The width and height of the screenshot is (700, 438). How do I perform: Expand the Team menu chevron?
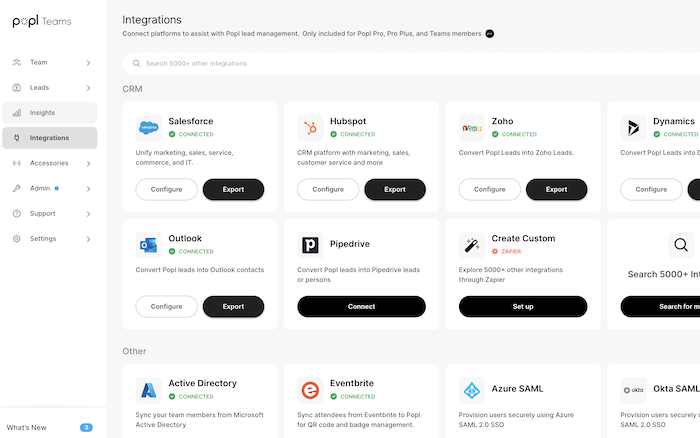[x=88, y=63]
